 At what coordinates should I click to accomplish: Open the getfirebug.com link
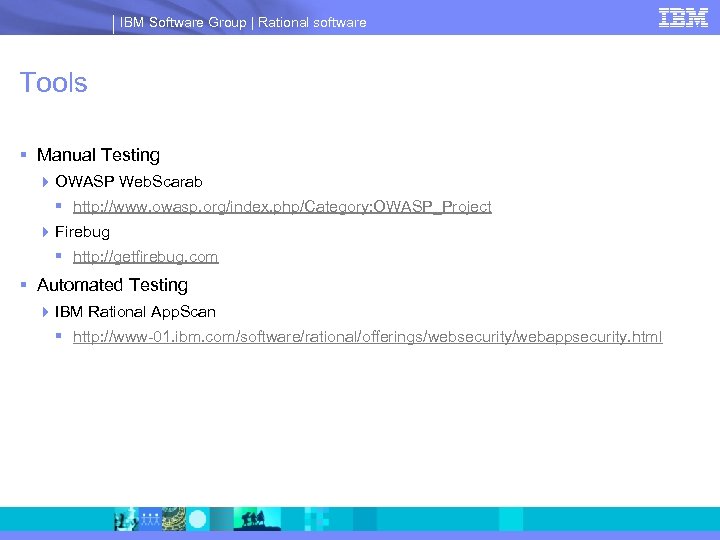(146, 257)
